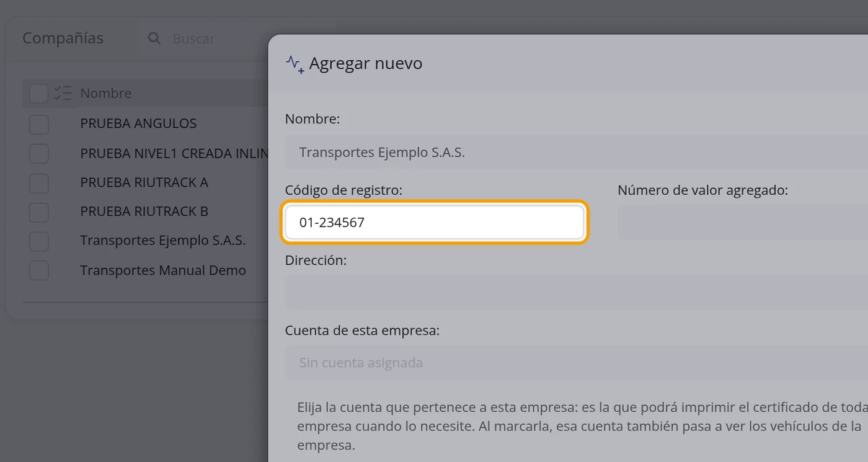This screenshot has height=462, width=868.
Task: Select the PRUEBA RIUTRACK A checkbox
Action: pyautogui.click(x=38, y=182)
